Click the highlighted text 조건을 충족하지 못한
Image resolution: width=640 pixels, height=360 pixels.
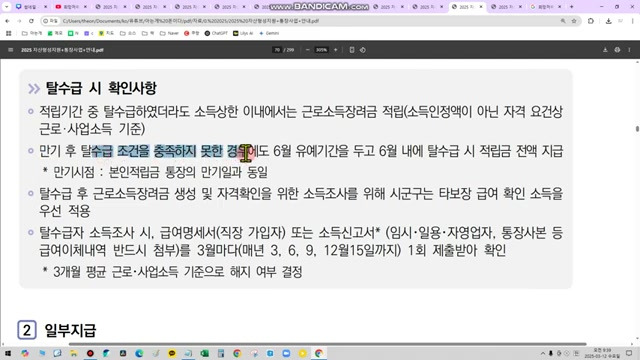click(170, 151)
